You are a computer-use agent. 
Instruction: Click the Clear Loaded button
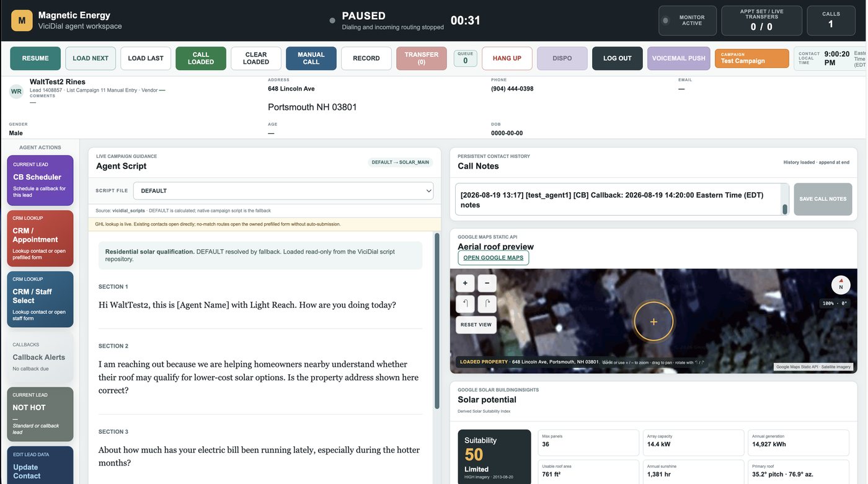pos(256,58)
